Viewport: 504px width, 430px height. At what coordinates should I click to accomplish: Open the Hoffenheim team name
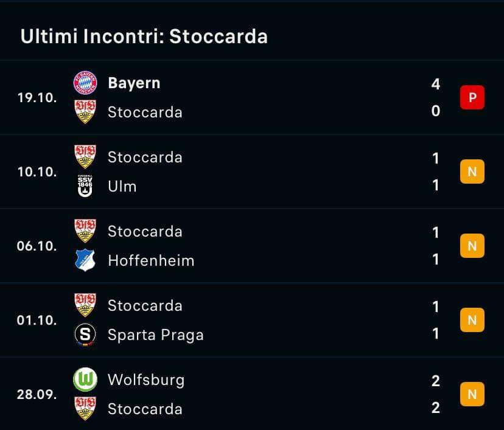151,260
